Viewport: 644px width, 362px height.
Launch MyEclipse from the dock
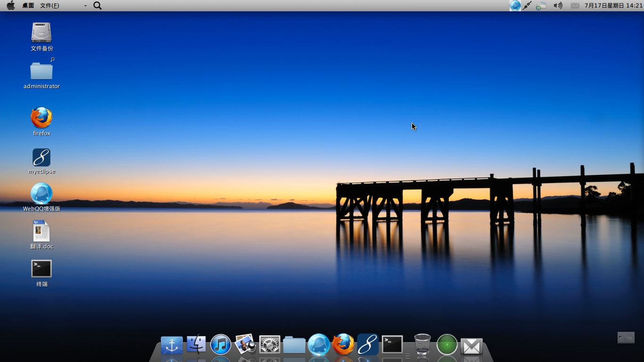pyautogui.click(x=368, y=344)
